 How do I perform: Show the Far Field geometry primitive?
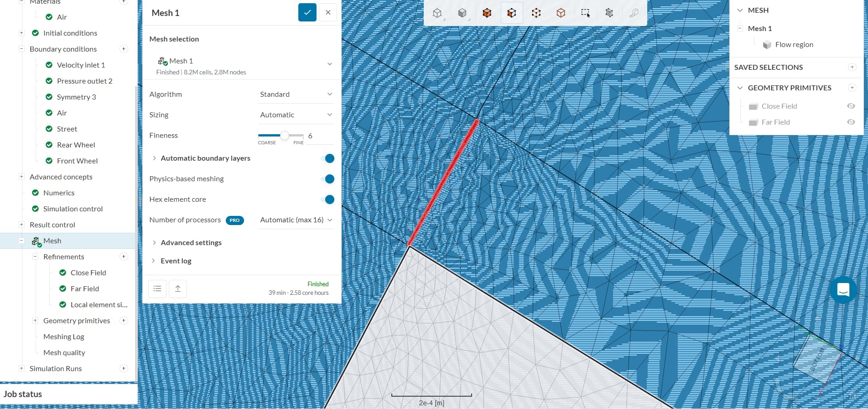click(x=851, y=122)
